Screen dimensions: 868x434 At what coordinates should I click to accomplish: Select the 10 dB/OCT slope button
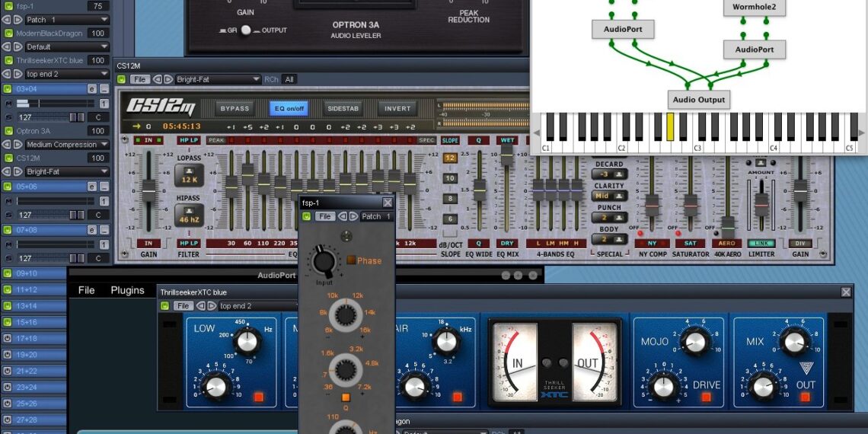click(x=450, y=178)
